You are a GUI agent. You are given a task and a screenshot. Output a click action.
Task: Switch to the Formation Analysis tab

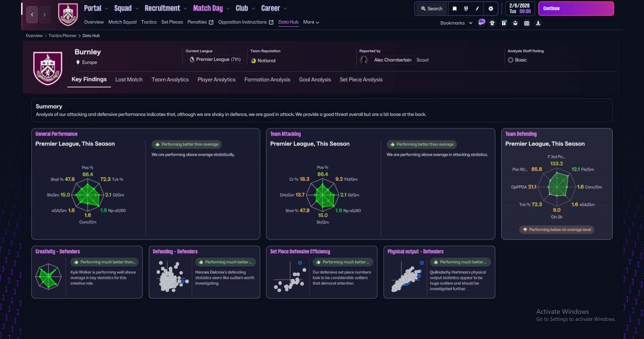(267, 80)
